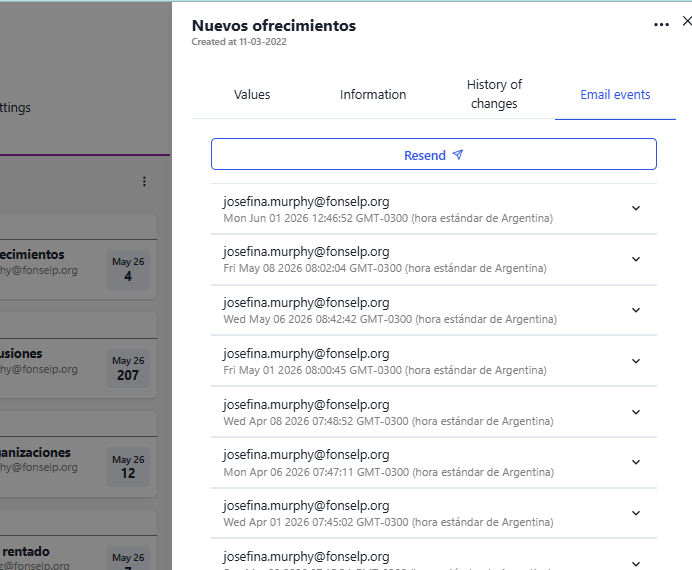The height and width of the screenshot is (570, 692).
Task: Select the Email events tab
Action: coord(615,94)
